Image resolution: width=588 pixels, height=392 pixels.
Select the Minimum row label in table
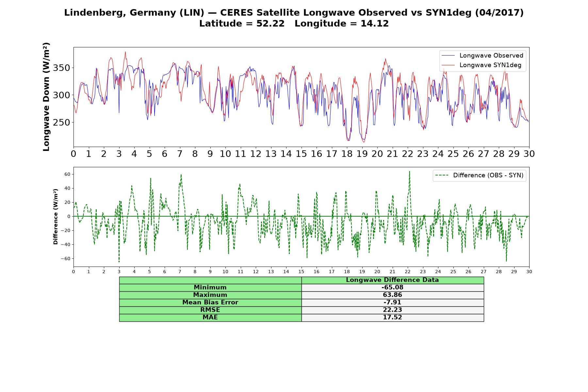(x=210, y=287)
